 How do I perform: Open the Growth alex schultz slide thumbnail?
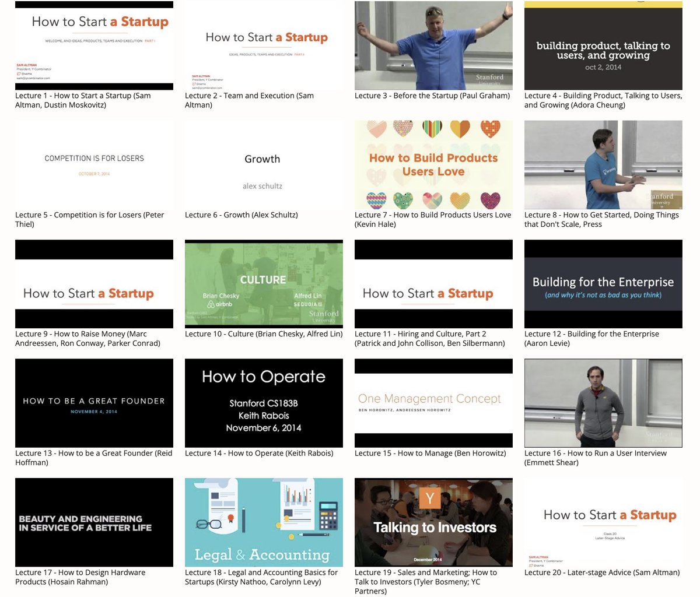[264, 165]
